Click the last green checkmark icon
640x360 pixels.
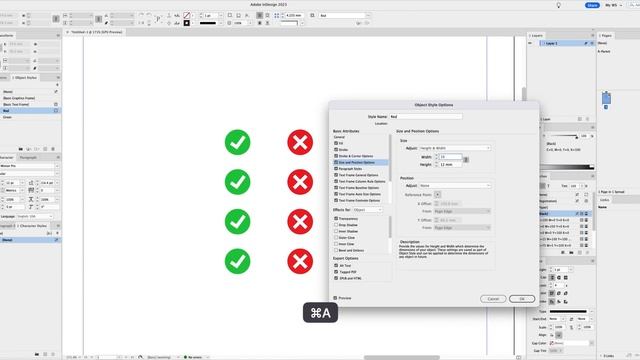pyautogui.click(x=238, y=261)
